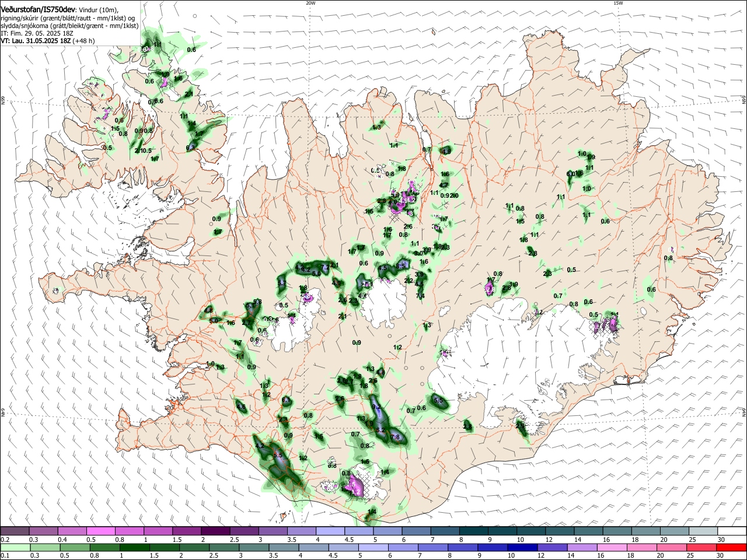747x560 pixels.
Task: Click the '9.2' precipitation value on map
Action: click(x=376, y=407)
